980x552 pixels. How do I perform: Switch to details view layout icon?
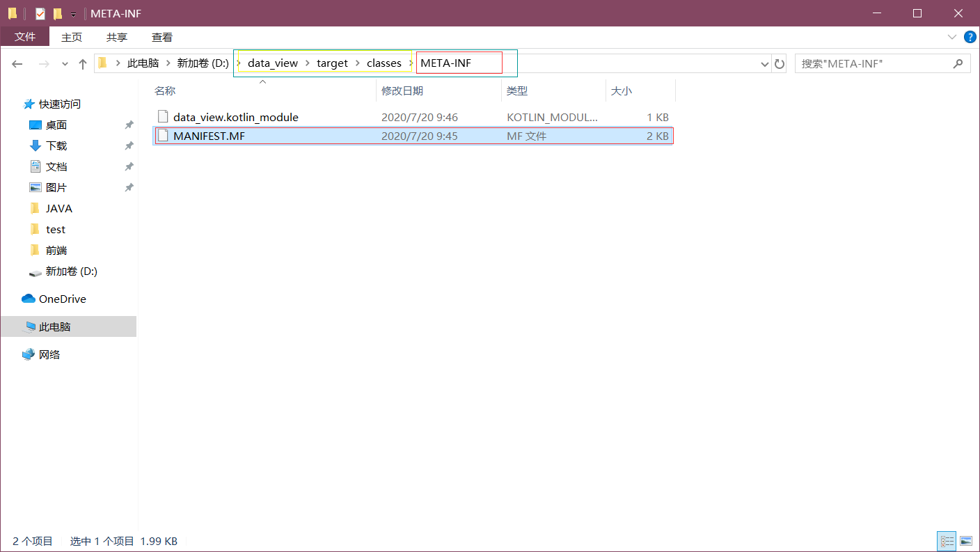click(x=947, y=541)
